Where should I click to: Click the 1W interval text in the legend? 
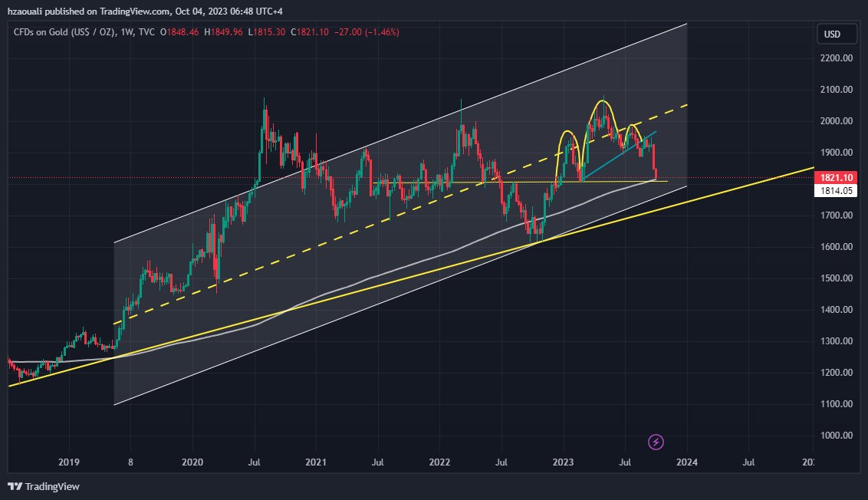tap(127, 32)
